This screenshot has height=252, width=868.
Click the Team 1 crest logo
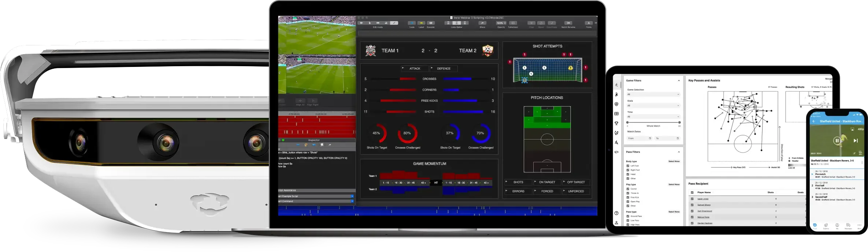click(371, 50)
